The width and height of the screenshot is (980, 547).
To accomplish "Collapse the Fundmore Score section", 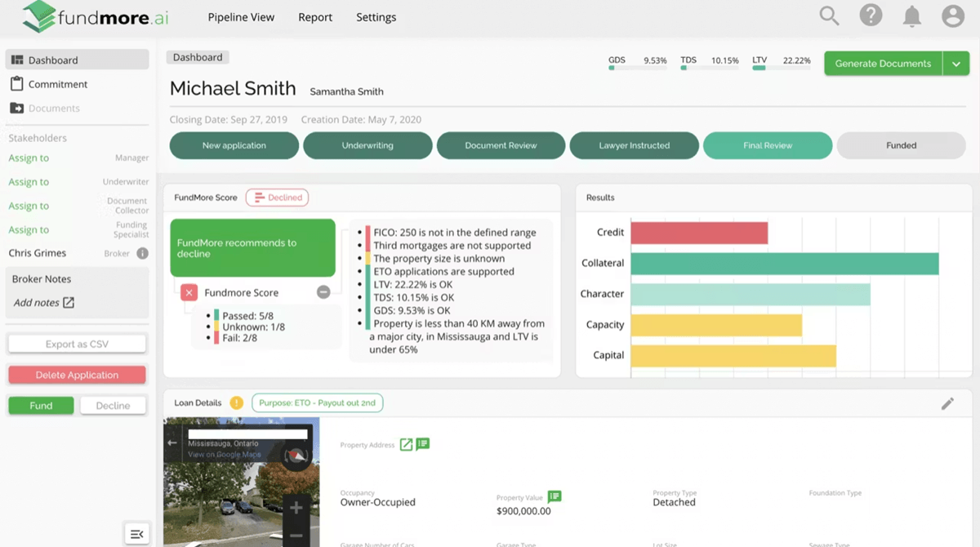I will point(324,291).
